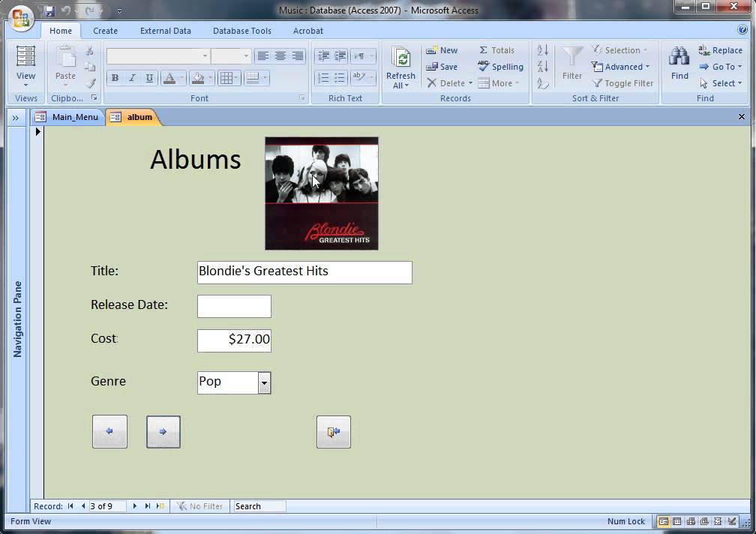Center align text
The image size is (756, 534).
click(x=280, y=56)
